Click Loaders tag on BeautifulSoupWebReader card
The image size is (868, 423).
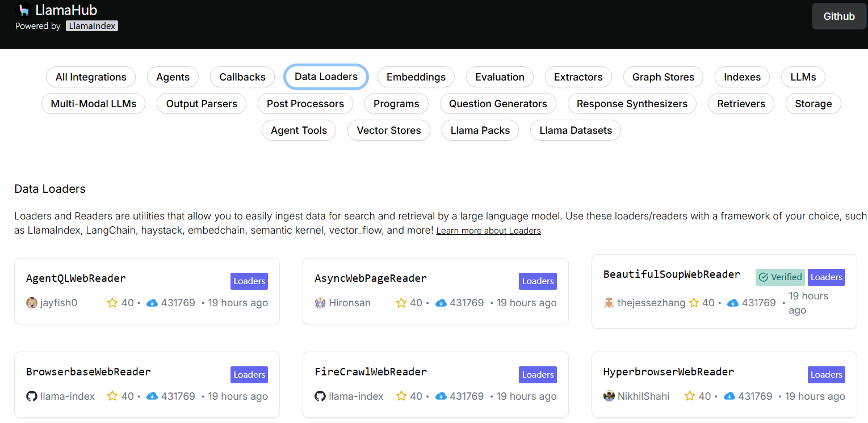827,277
